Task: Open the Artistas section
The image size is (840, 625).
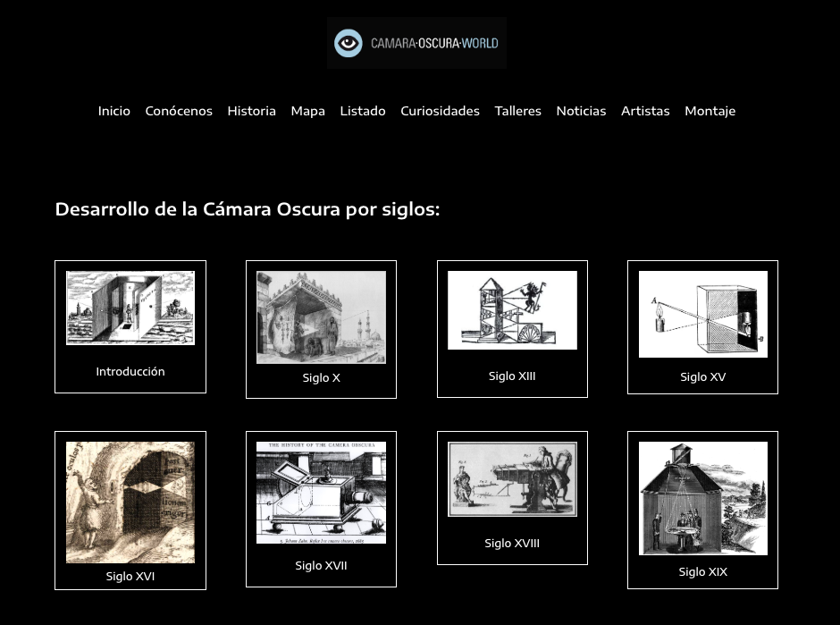Action: pos(645,111)
